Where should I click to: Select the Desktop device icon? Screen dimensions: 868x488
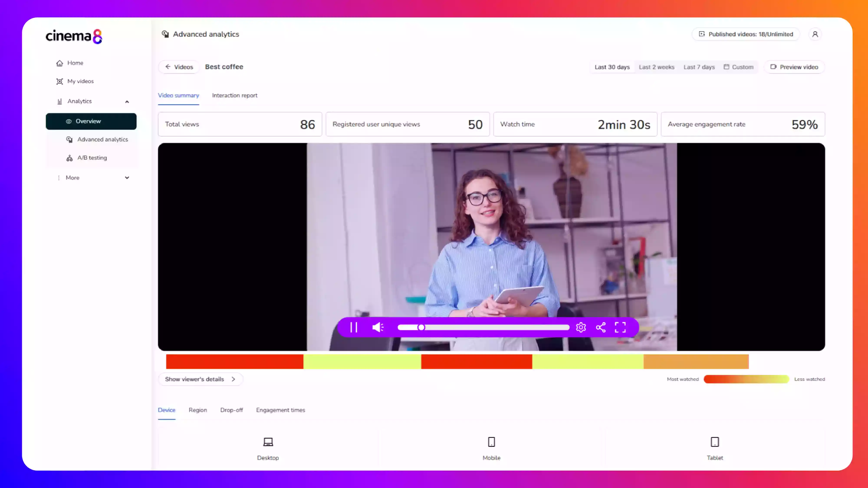[x=268, y=442]
